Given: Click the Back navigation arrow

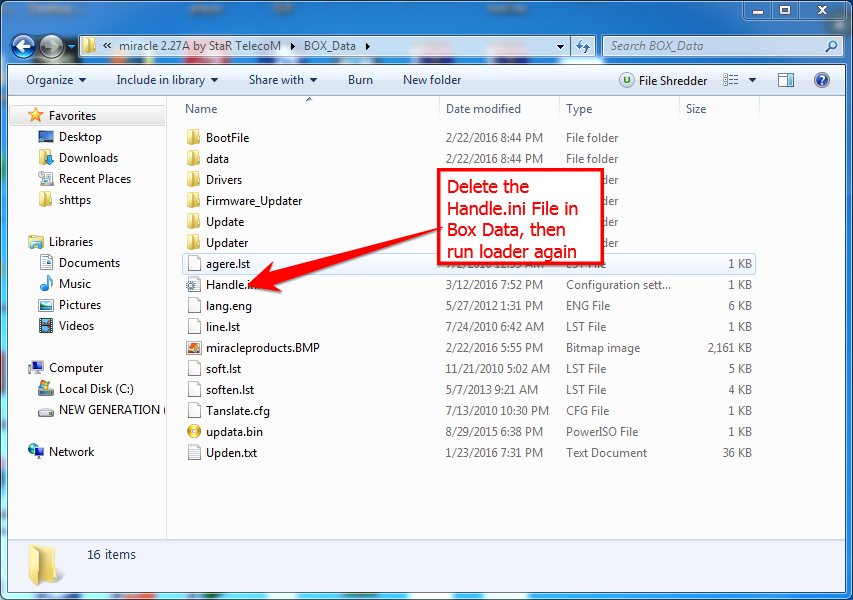Looking at the screenshot, I should (x=22, y=46).
